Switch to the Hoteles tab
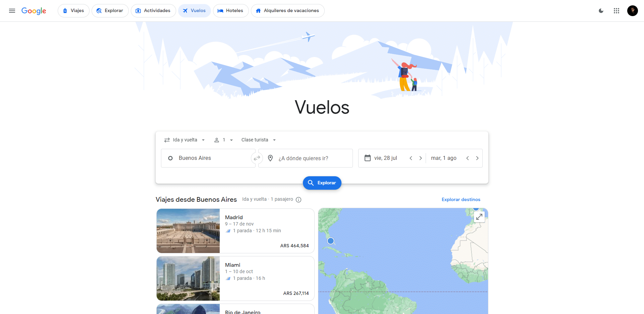Screen dimensions: 644x314 231,10
